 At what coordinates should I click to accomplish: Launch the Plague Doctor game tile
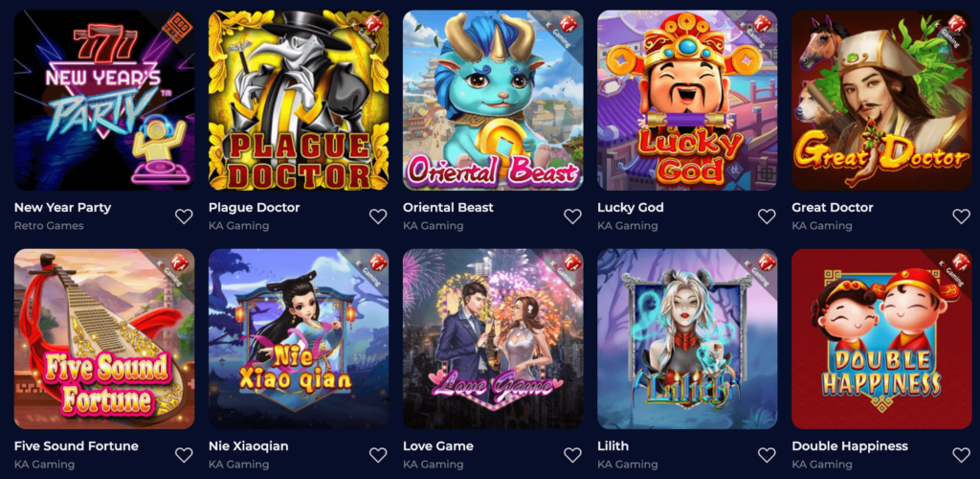click(299, 100)
